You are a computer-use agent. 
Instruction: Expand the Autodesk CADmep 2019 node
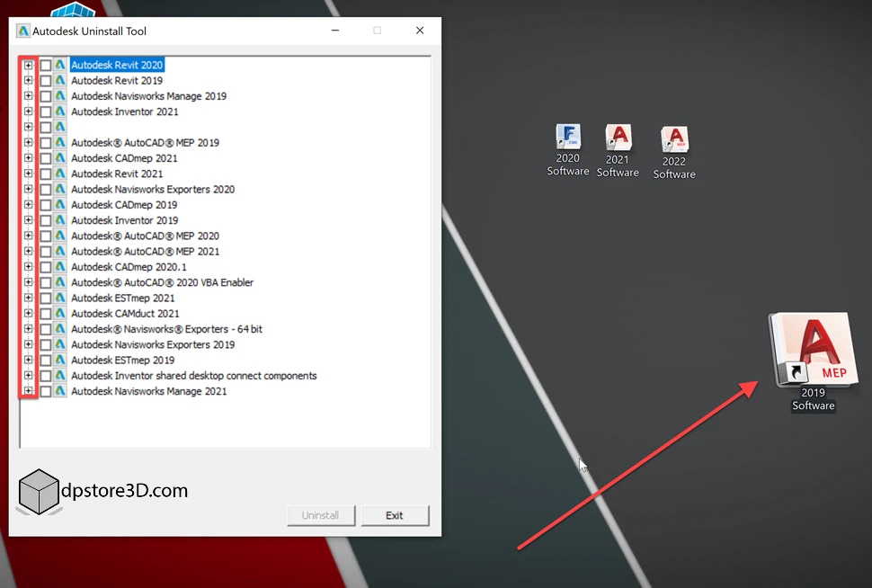[28, 205]
